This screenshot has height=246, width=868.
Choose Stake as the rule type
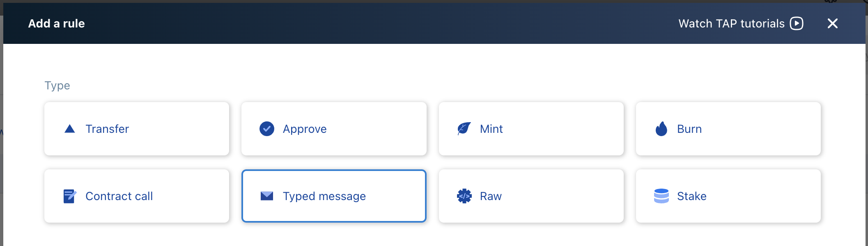[728, 196]
